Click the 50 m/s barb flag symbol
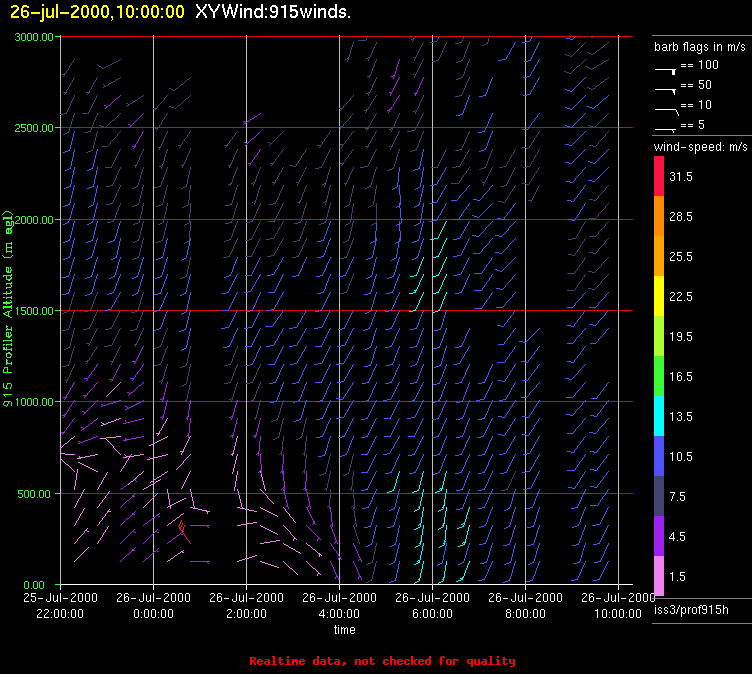This screenshot has width=752, height=674. point(665,90)
